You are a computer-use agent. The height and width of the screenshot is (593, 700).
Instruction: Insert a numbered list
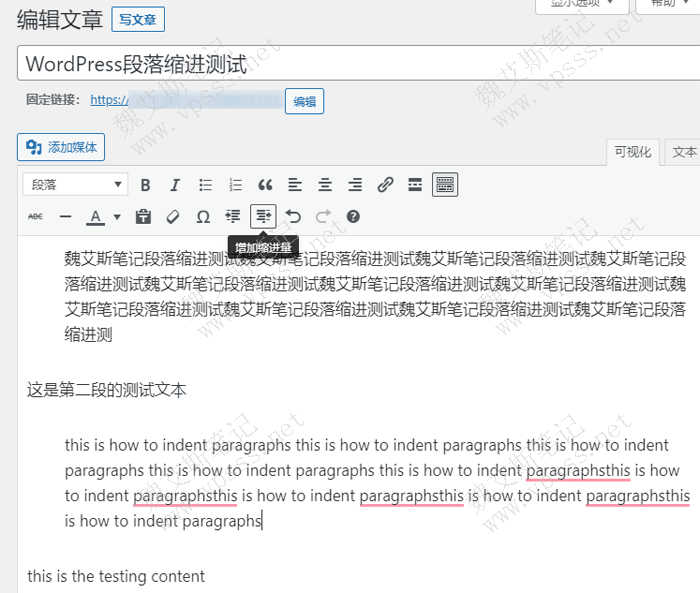(235, 185)
